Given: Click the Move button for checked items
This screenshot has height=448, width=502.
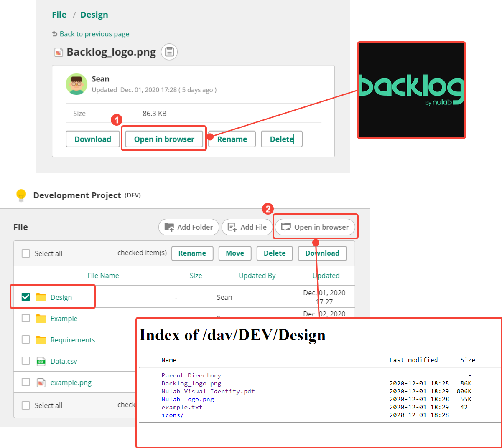Looking at the screenshot, I should tap(235, 253).
